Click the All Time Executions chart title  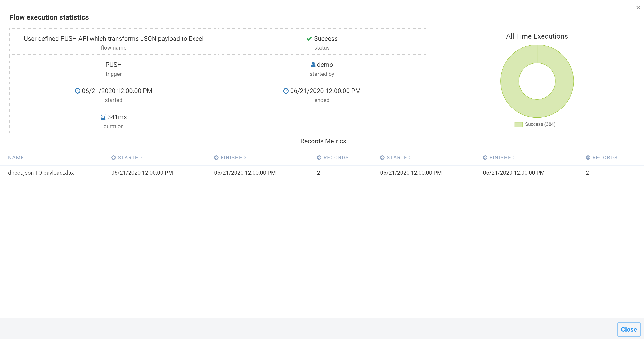tap(536, 36)
